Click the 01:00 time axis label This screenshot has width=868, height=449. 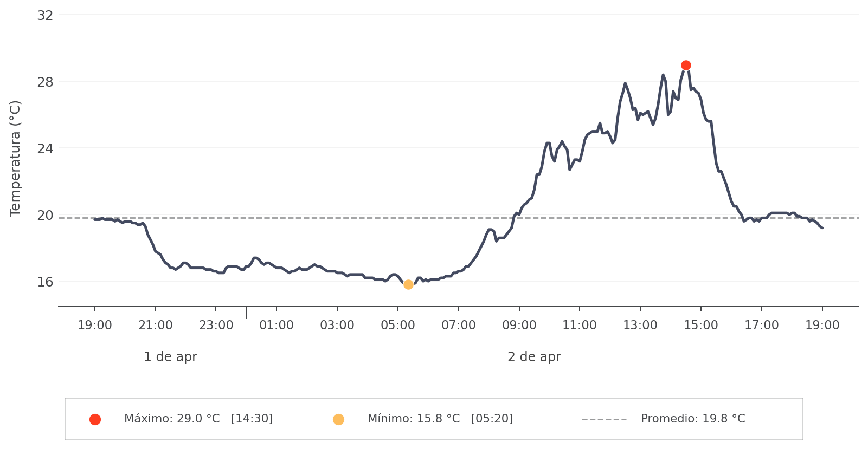click(x=277, y=326)
